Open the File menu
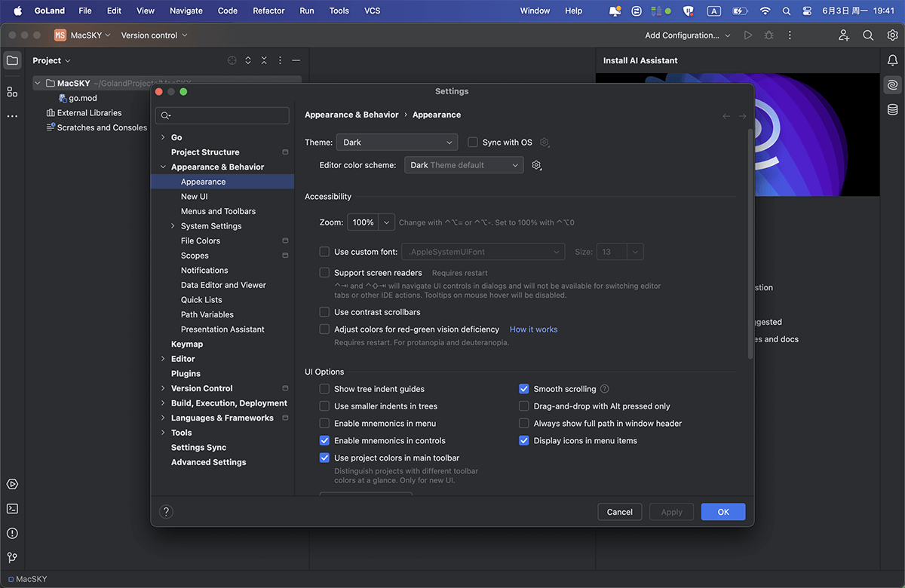 [85, 11]
